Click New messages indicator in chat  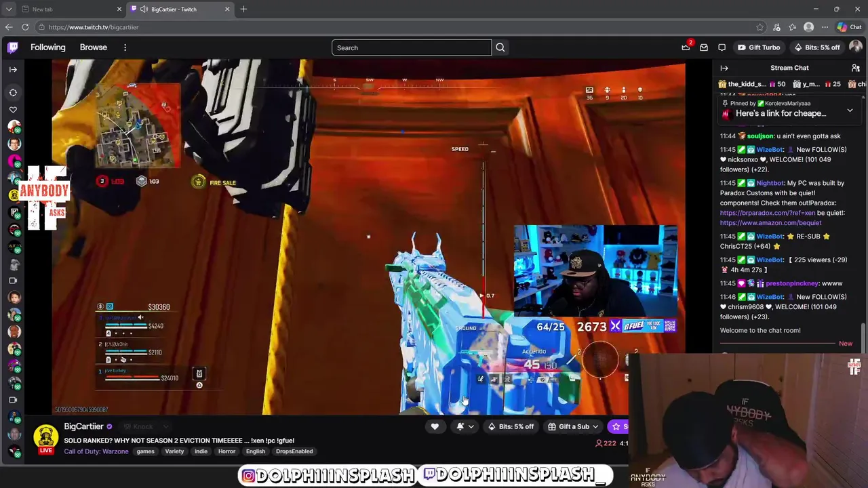coord(846,344)
